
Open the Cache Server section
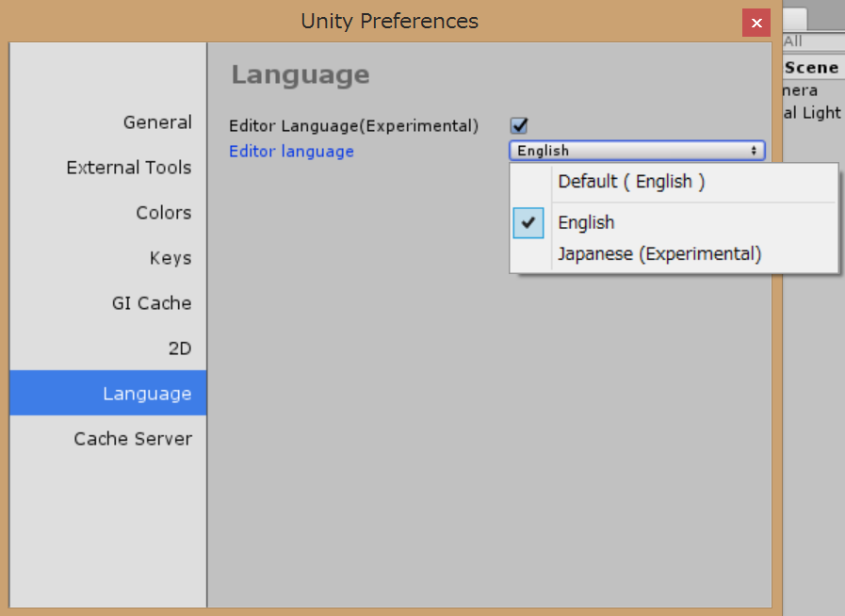click(x=108, y=439)
